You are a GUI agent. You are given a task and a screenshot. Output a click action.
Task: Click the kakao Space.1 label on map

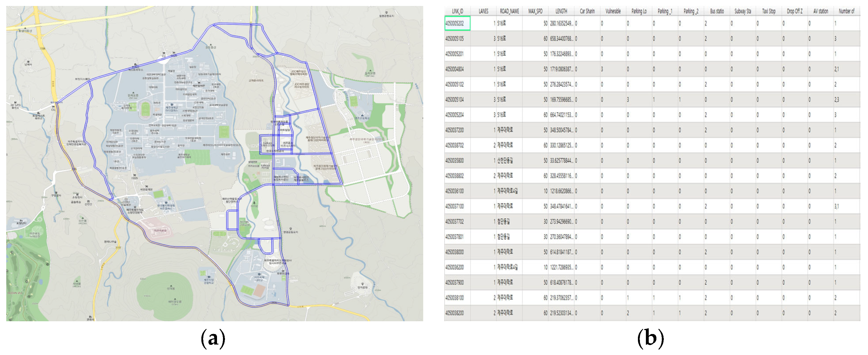coord(267,144)
